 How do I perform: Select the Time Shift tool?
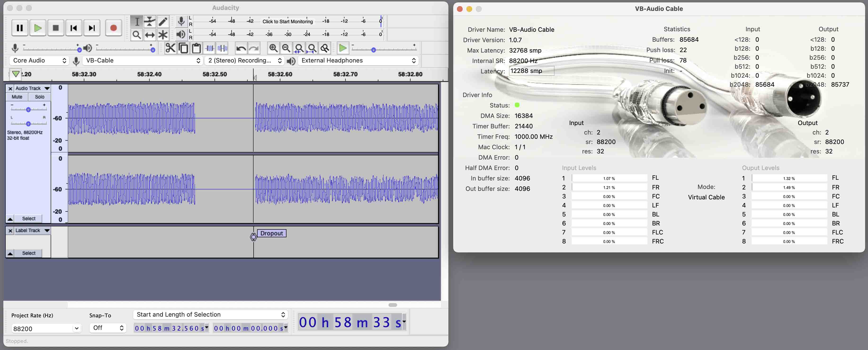[150, 34]
